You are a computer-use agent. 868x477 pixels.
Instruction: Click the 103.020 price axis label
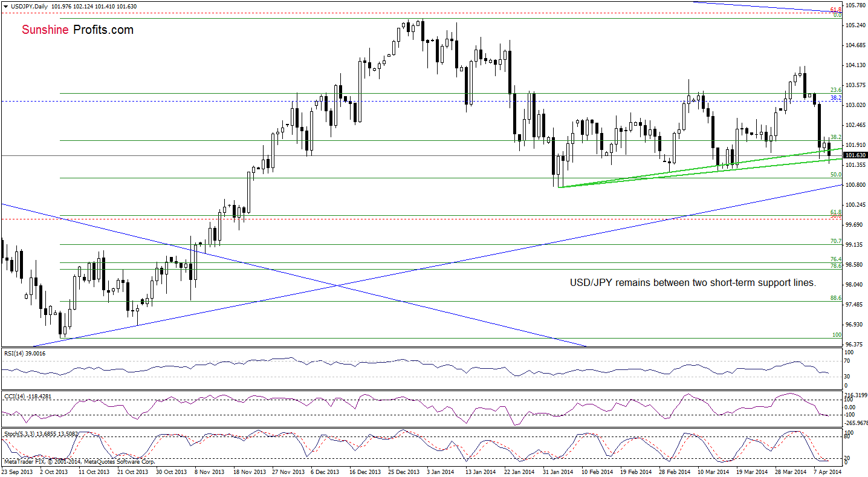[x=856, y=105]
